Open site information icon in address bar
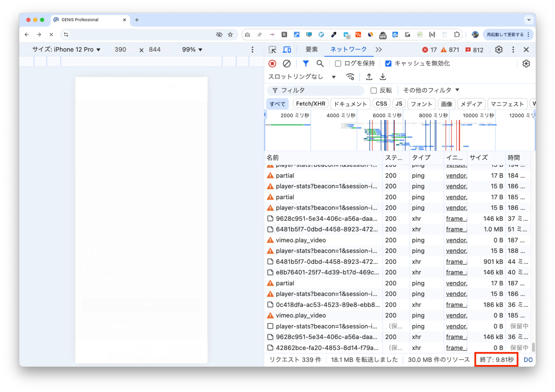 pyautogui.click(x=66, y=35)
